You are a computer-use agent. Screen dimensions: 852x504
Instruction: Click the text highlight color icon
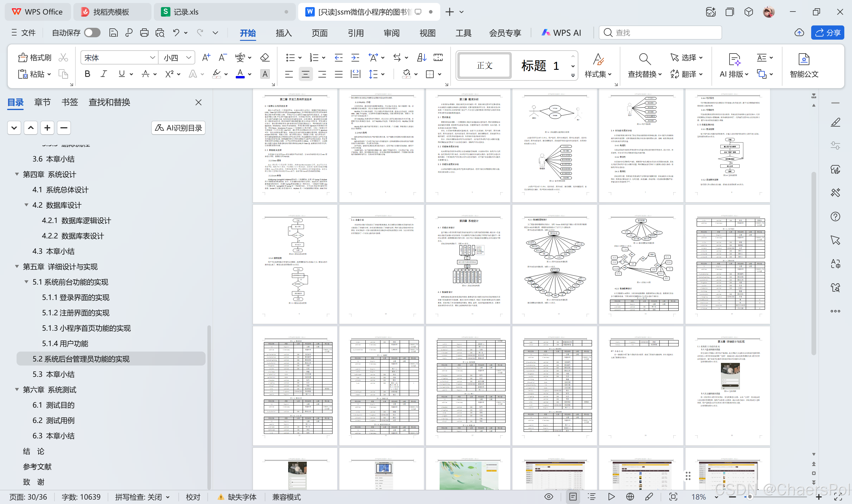tap(216, 74)
